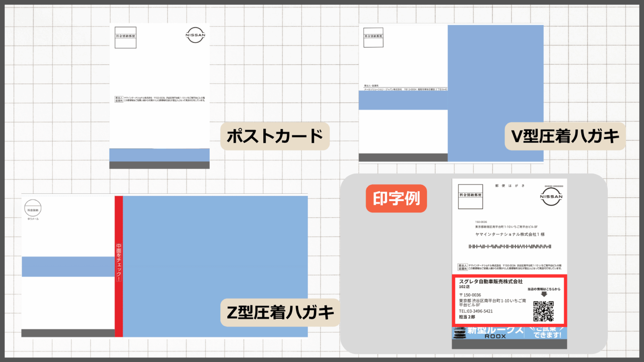Click the ヤマインターナショナル株式会社1 様 addressee line
644x362 pixels.
510,234
